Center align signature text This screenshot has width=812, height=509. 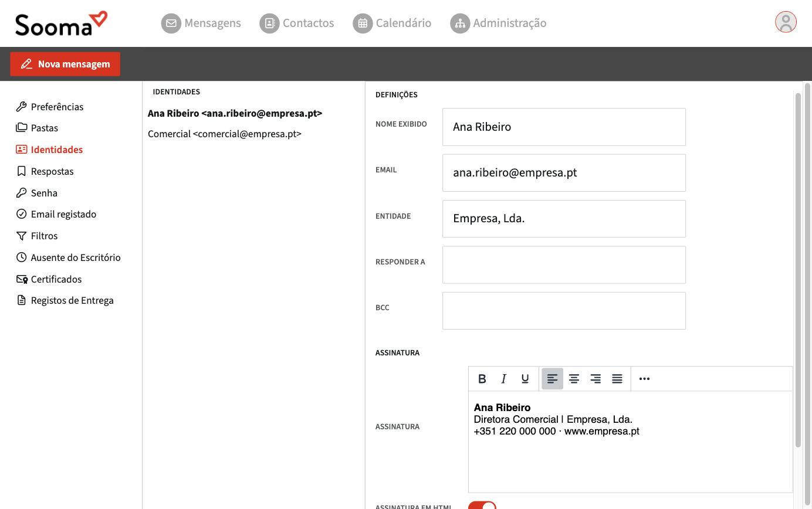pyautogui.click(x=574, y=379)
